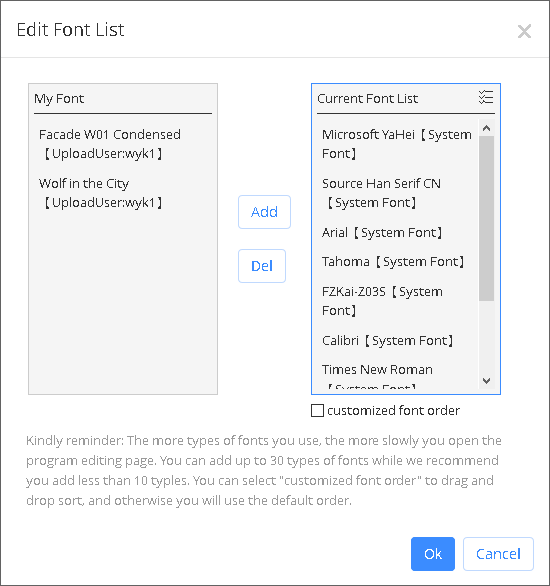This screenshot has height=586, width=550.
Task: Click the select-all checklist icon in Current Font List
Action: pos(486,97)
